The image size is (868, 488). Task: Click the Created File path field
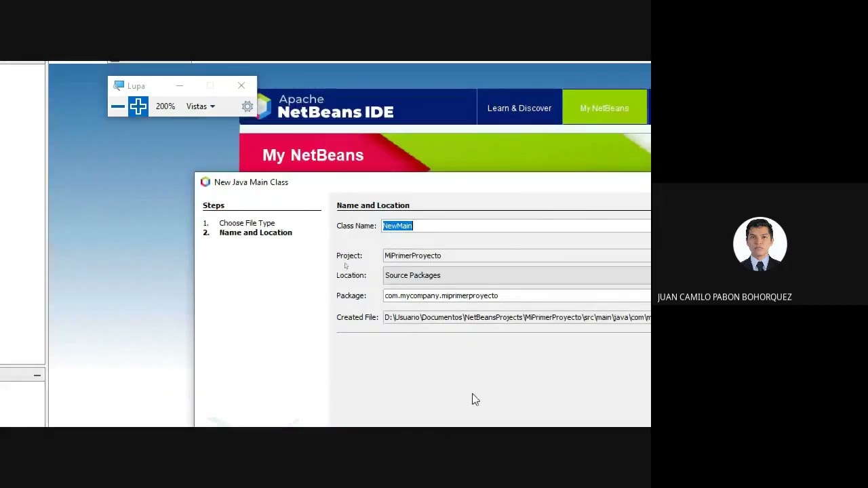(x=516, y=317)
